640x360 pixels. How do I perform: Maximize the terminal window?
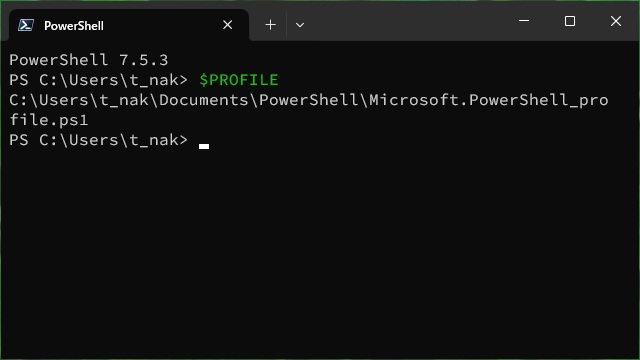coord(570,21)
